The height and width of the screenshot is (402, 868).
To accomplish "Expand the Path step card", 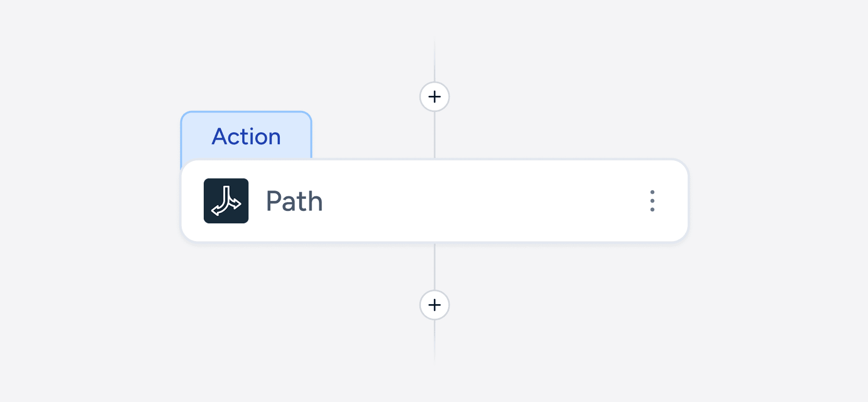I will pyautogui.click(x=469, y=201).
